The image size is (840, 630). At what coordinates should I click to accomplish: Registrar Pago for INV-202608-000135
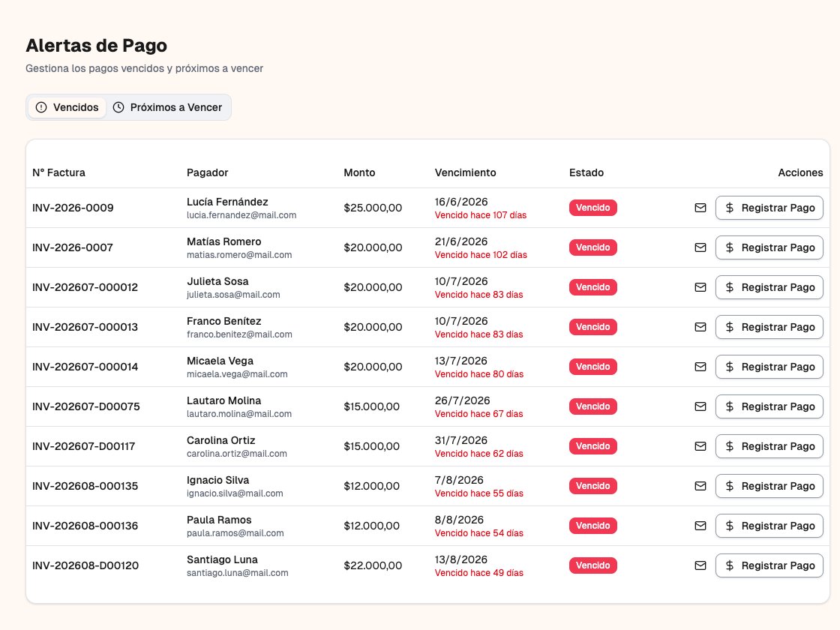(769, 486)
